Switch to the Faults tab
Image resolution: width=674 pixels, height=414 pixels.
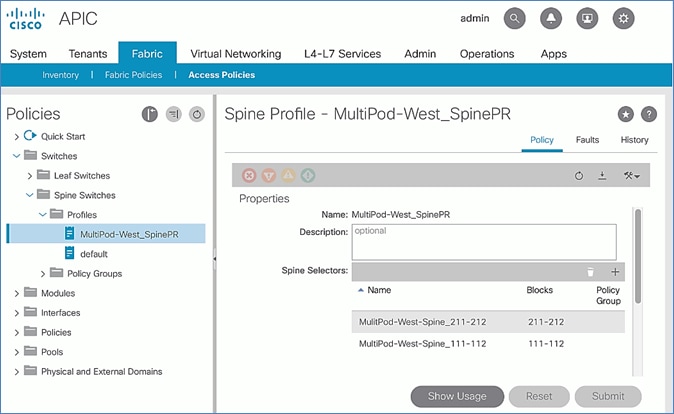587,140
